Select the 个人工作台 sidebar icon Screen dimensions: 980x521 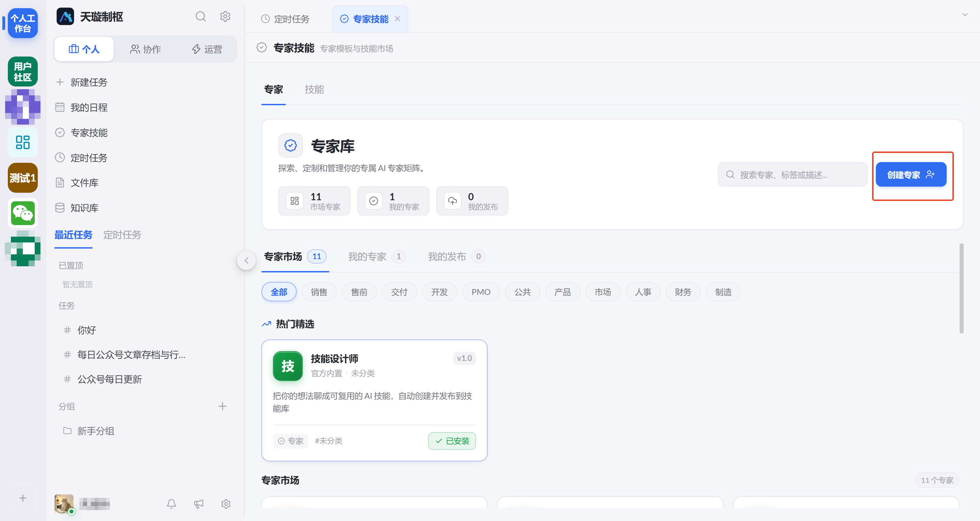pos(23,23)
